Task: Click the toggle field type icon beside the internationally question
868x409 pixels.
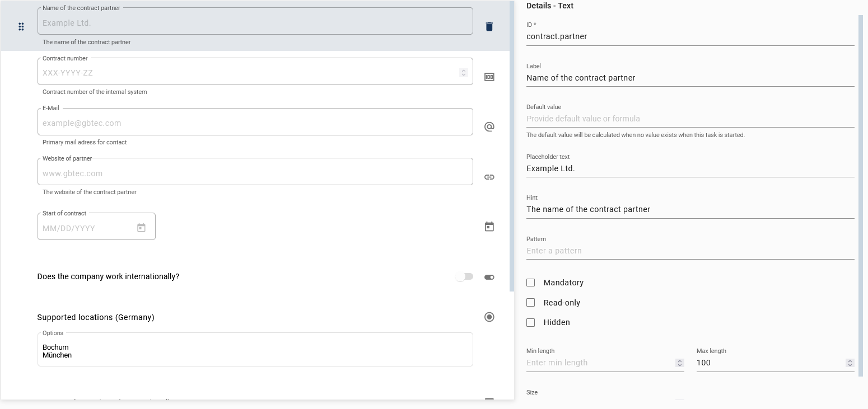Action: click(x=489, y=276)
